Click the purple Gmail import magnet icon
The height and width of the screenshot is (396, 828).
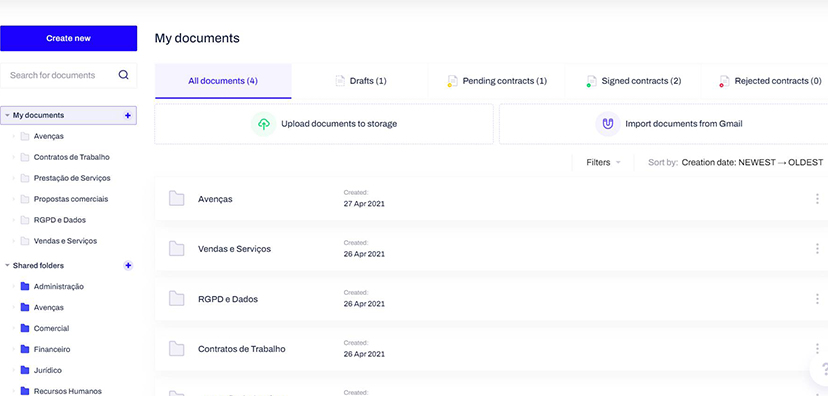tap(608, 124)
